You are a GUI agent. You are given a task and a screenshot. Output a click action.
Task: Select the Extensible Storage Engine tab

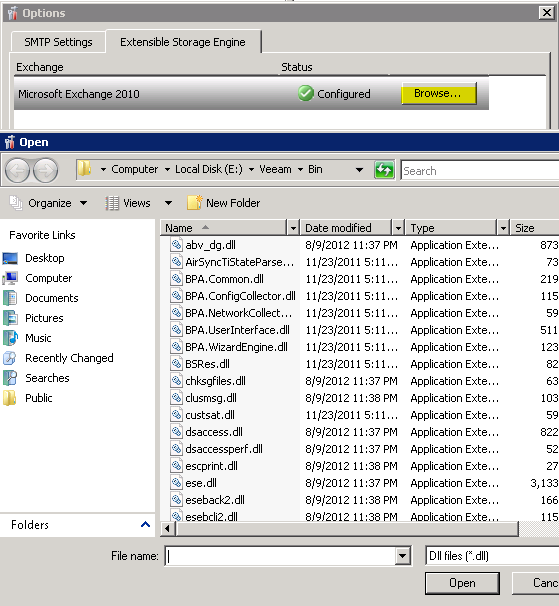click(183, 42)
